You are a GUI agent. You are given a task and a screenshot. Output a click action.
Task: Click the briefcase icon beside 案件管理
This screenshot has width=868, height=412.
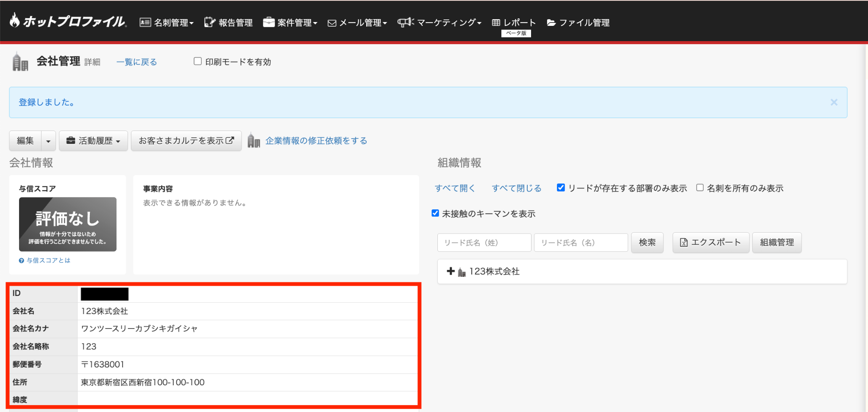click(x=269, y=22)
